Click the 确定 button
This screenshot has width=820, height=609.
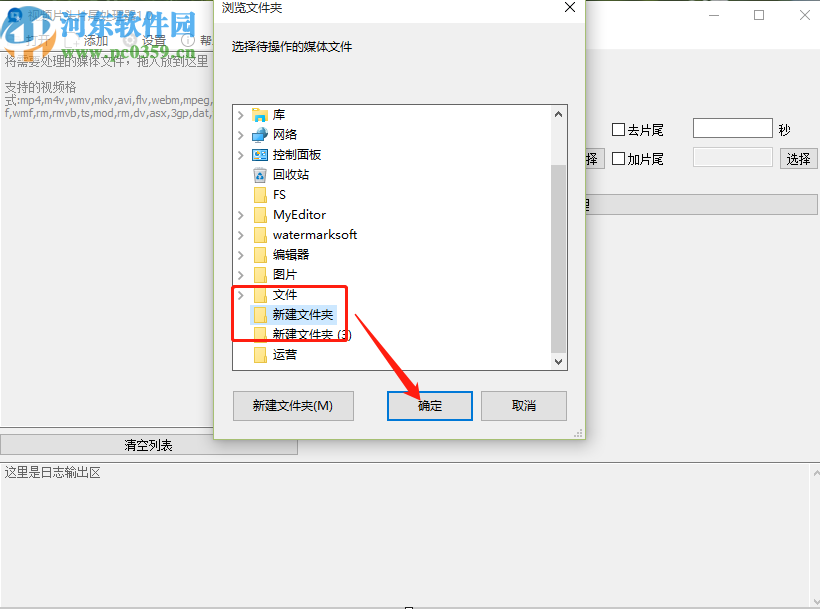(430, 406)
